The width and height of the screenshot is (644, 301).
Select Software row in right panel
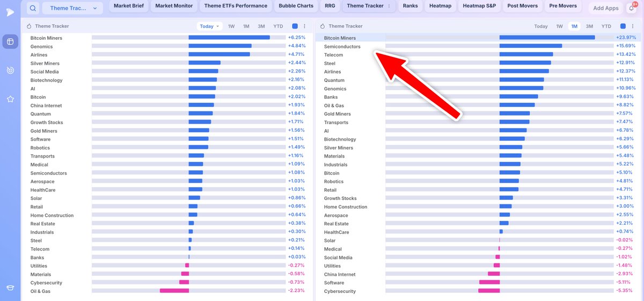[x=478, y=283]
